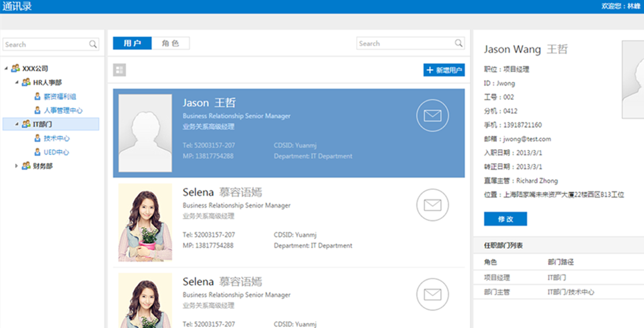Click the 人事管理中心 person icon
644x328 pixels.
click(x=37, y=111)
